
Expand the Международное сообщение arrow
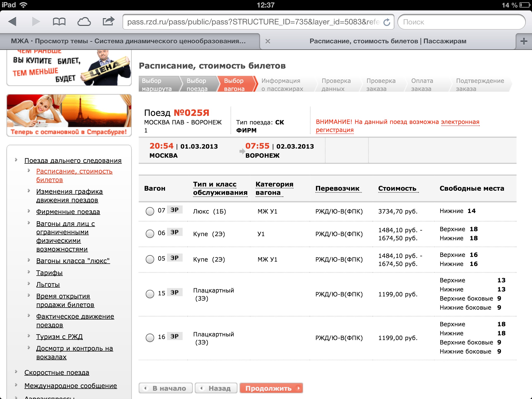tap(16, 385)
